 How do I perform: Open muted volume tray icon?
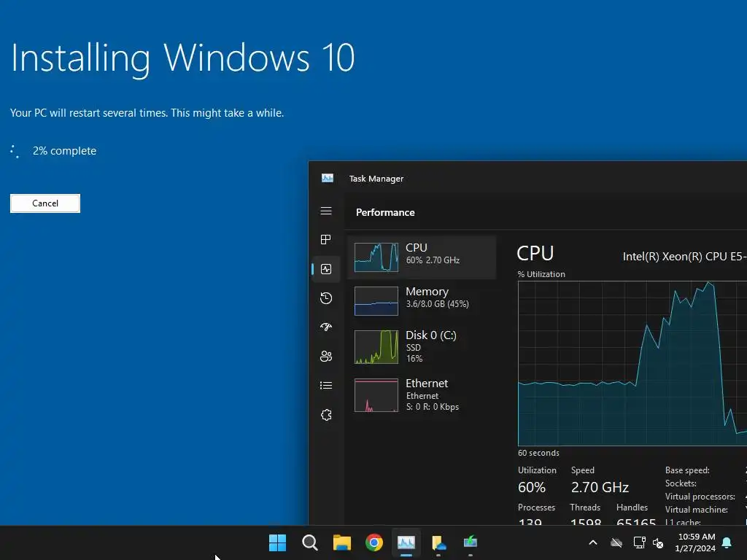[658, 542]
